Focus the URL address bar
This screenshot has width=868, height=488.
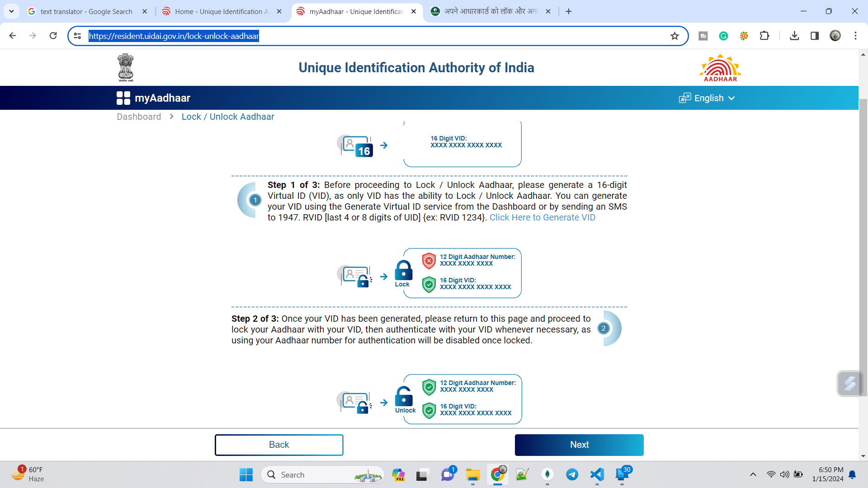(377, 36)
